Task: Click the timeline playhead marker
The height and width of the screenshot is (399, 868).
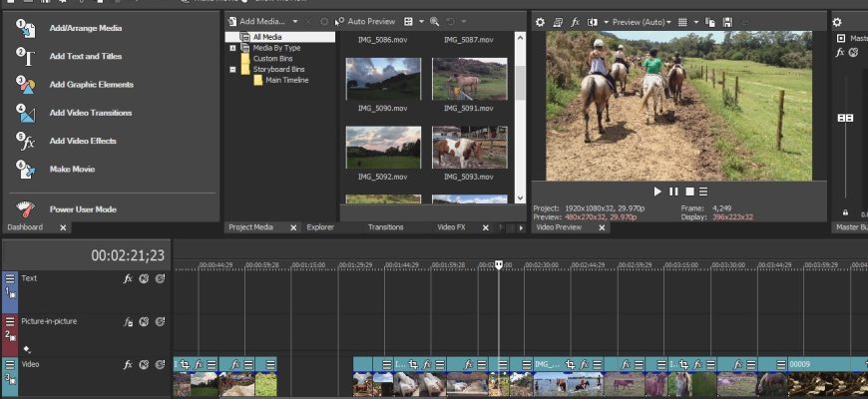Action: (498, 265)
